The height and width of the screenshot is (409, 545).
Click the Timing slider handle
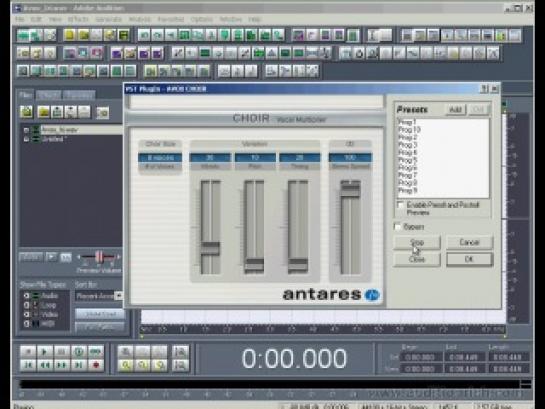[298, 265]
